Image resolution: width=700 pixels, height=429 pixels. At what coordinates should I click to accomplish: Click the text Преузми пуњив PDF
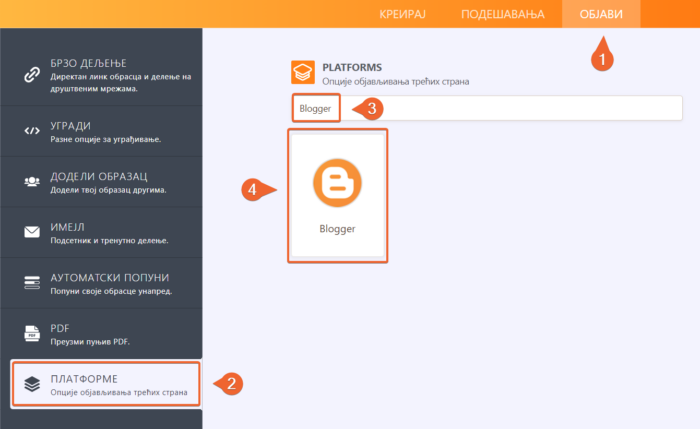tap(90, 342)
